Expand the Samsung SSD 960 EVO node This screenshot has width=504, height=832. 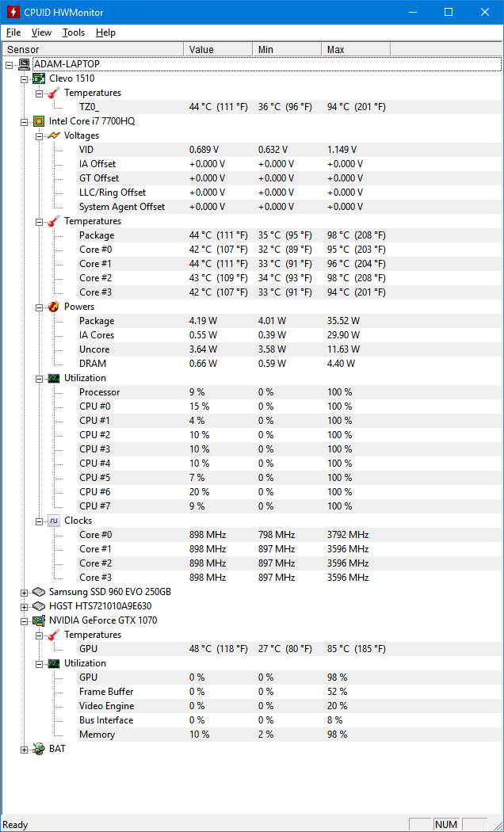25,592
